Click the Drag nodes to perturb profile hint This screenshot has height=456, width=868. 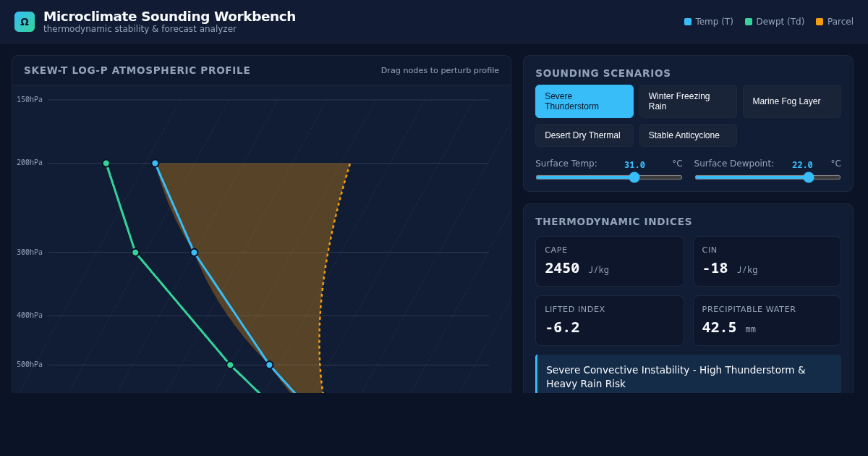[440, 70]
